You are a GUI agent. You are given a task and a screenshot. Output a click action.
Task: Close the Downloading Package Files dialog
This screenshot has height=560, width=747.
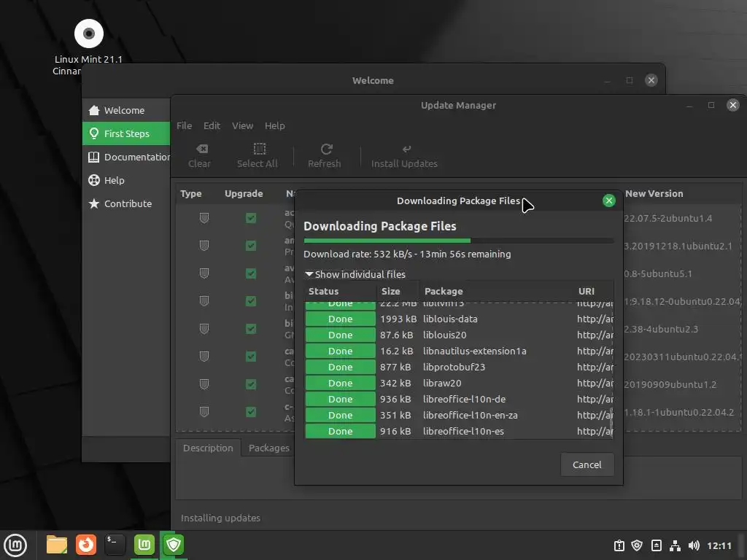pos(608,201)
